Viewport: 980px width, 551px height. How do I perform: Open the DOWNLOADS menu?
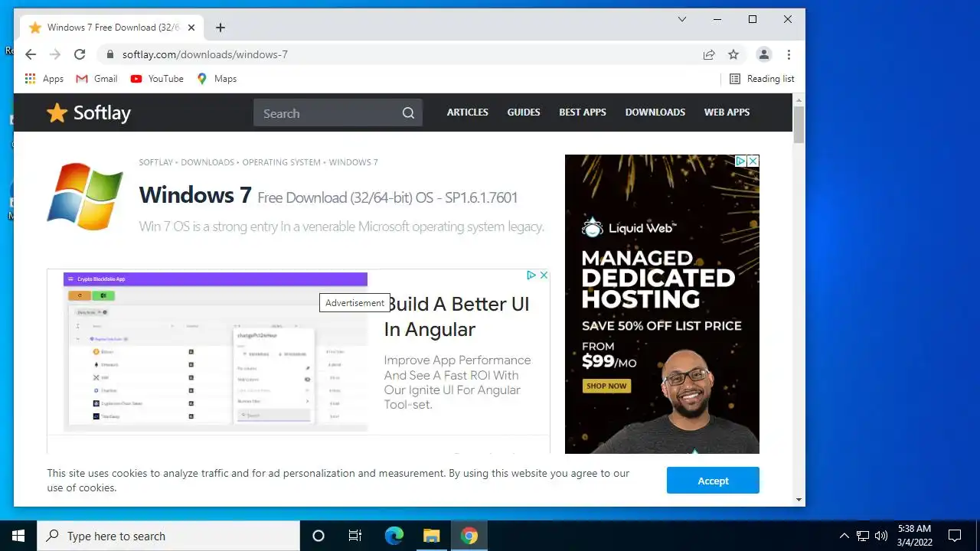pyautogui.click(x=655, y=112)
